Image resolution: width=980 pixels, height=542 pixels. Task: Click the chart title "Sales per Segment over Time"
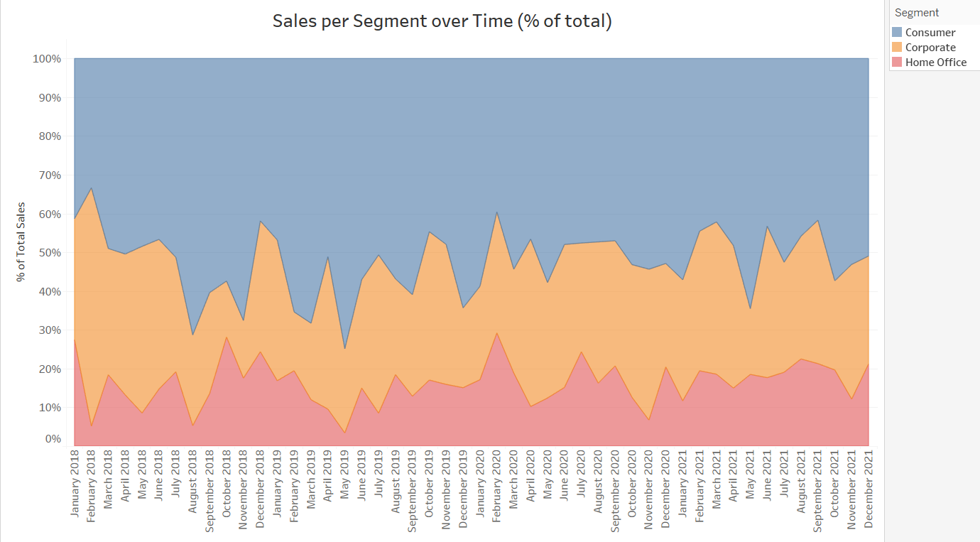pos(442,21)
